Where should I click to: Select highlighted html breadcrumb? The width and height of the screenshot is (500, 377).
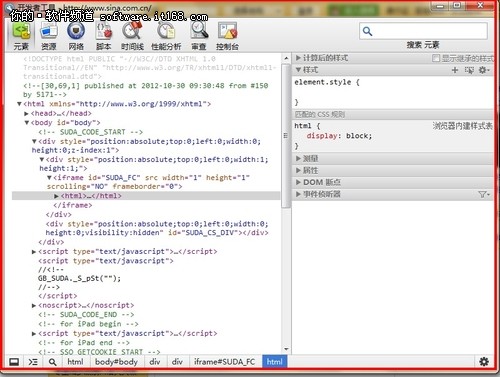[275, 362]
